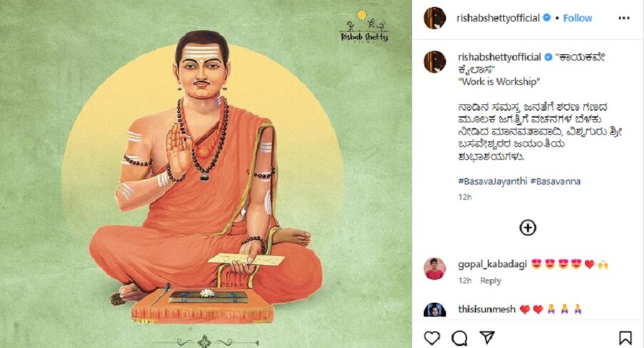Open the #Basavanna hashtag
This screenshot has width=644, height=348.
click(x=555, y=181)
